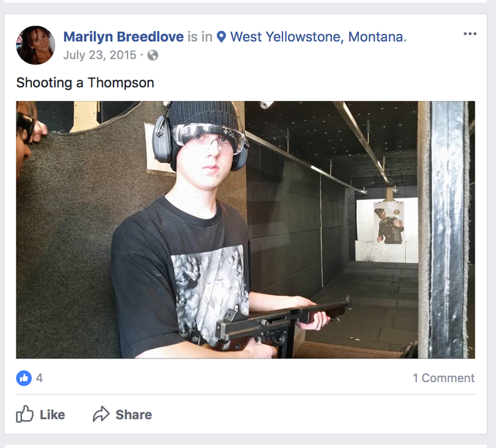Toggle the Like text label
The height and width of the screenshot is (448, 496).
pyautogui.click(x=52, y=414)
